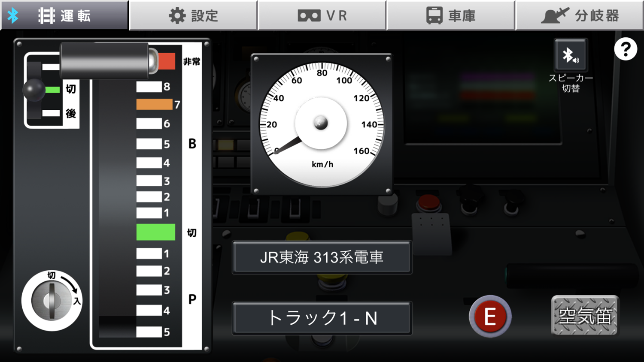Click the train icon on 車庫 tab
644x362 pixels.
click(434, 15)
